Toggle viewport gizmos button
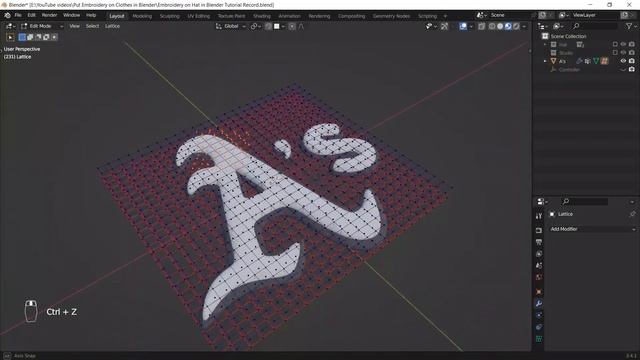Screen dimensions: 640x360 [x=444, y=26]
